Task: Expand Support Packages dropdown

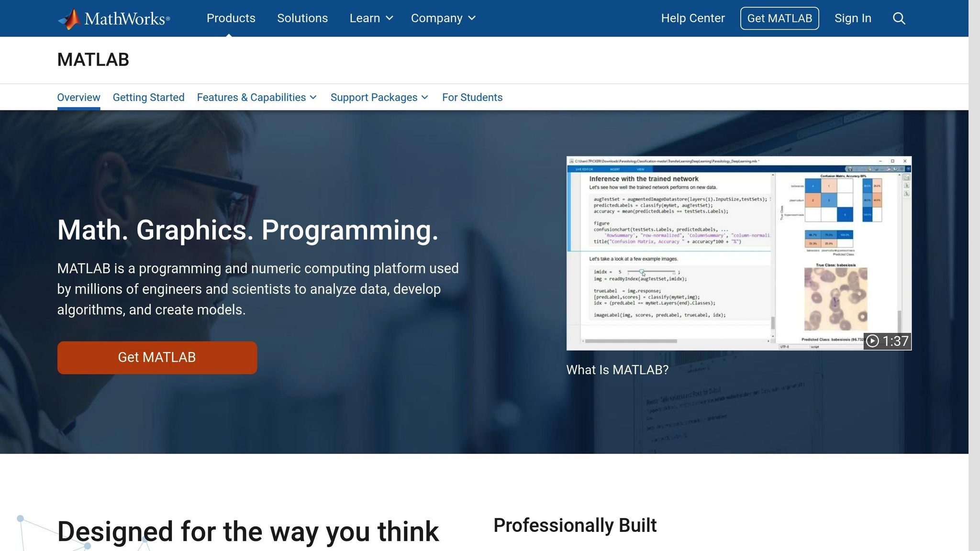Action: tap(379, 98)
